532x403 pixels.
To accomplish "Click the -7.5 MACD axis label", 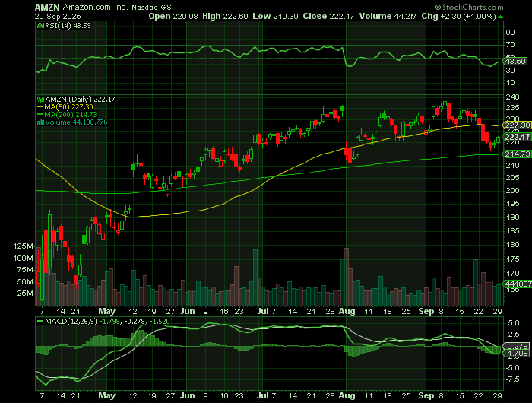I will coord(512,379).
